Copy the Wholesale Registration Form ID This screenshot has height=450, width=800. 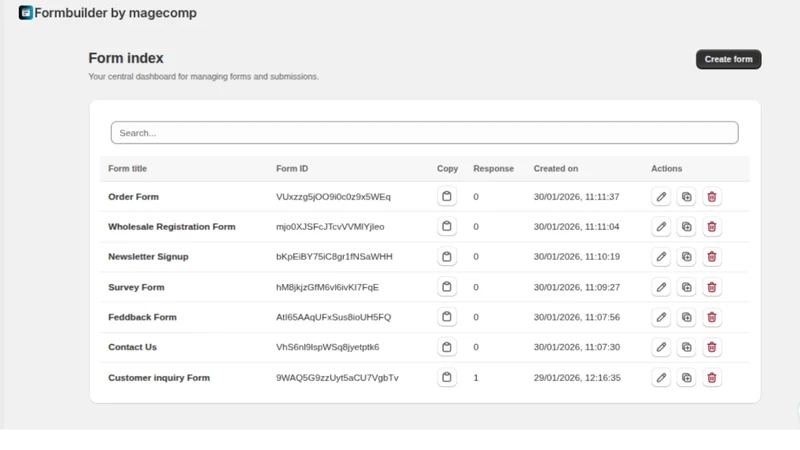446,227
